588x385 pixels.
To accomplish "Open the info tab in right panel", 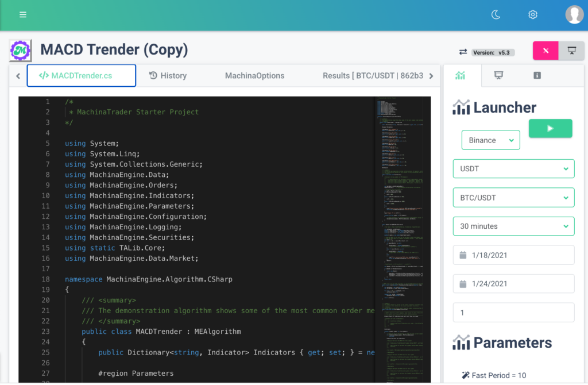I will [x=537, y=75].
